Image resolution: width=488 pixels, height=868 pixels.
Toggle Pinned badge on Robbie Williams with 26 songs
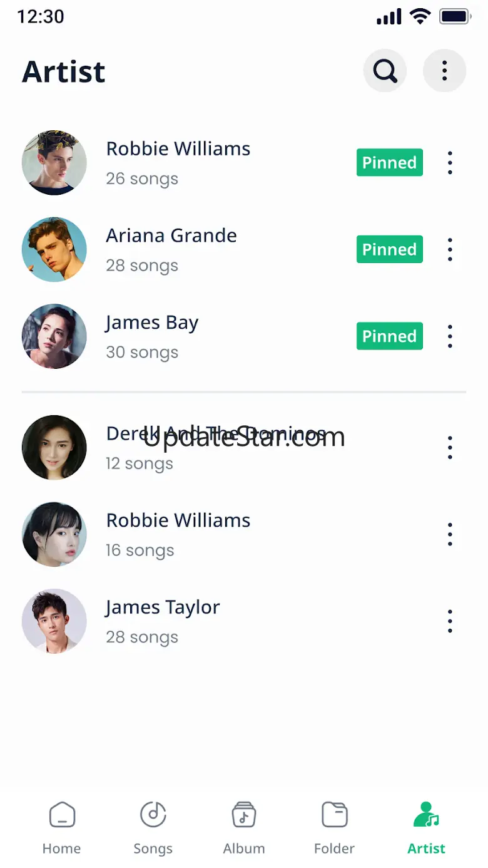tap(389, 163)
